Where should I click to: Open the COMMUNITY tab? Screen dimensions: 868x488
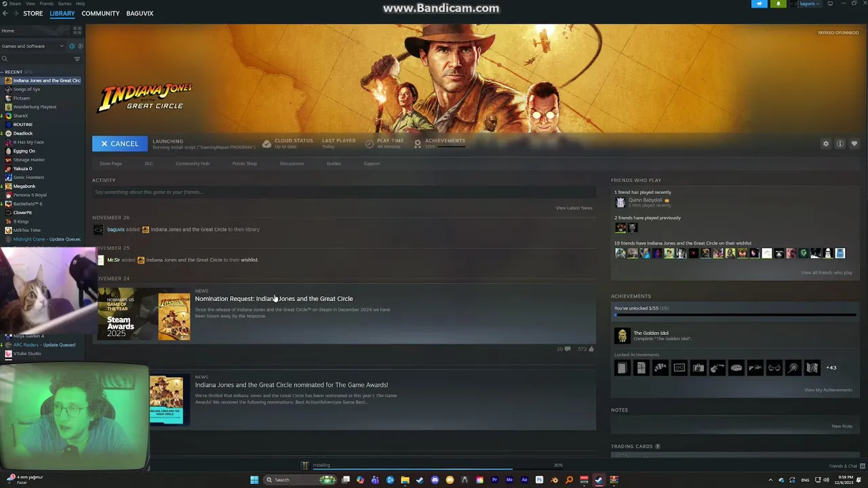(100, 14)
